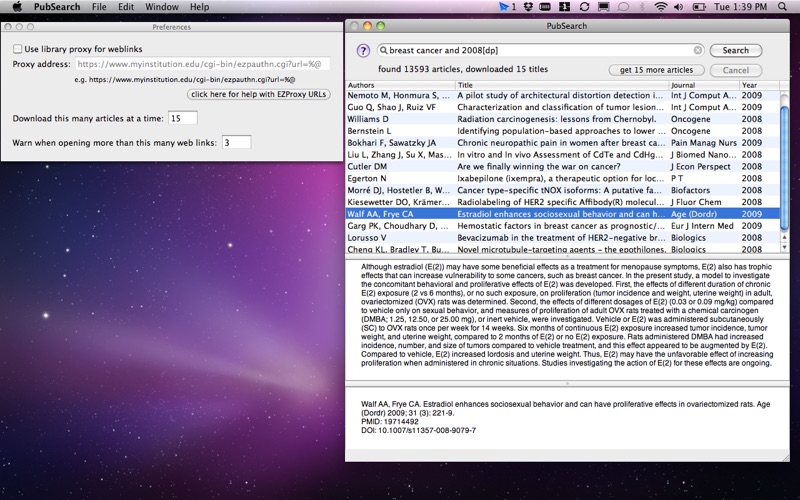Open the Edit menu
The image size is (800, 500).
coord(126,7)
